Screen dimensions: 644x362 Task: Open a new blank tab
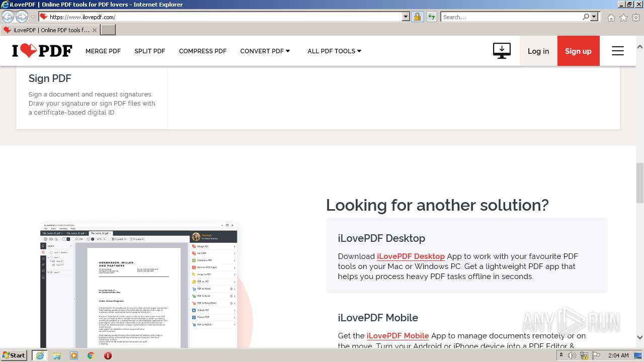108,30
